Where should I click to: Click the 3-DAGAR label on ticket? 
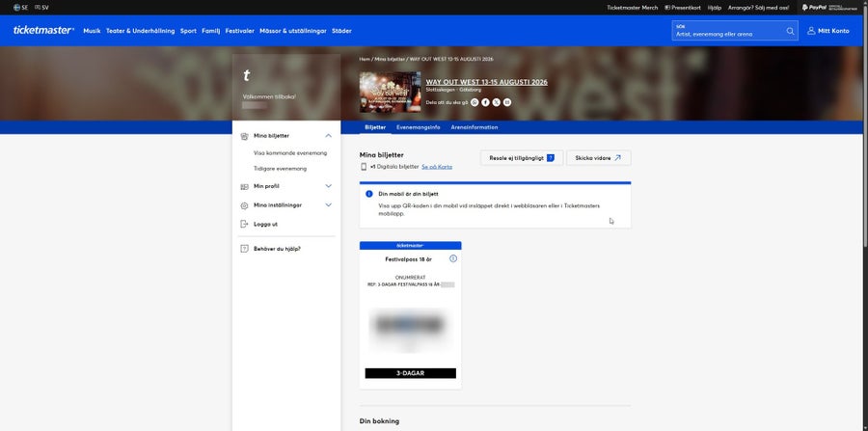click(x=410, y=373)
